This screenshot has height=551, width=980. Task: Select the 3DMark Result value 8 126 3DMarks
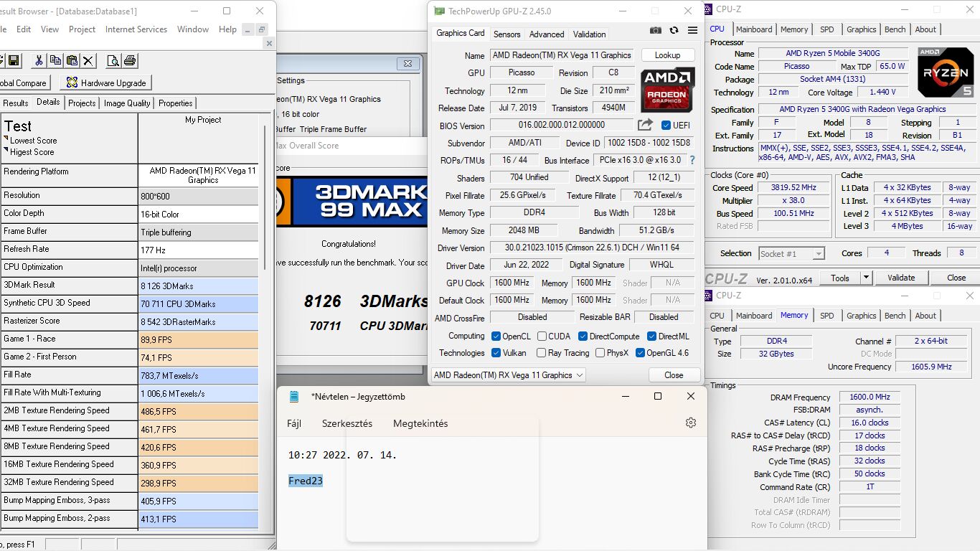198,286
